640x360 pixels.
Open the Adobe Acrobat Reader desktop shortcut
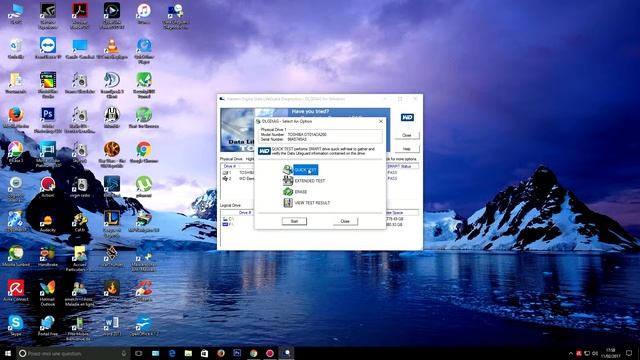point(80,16)
